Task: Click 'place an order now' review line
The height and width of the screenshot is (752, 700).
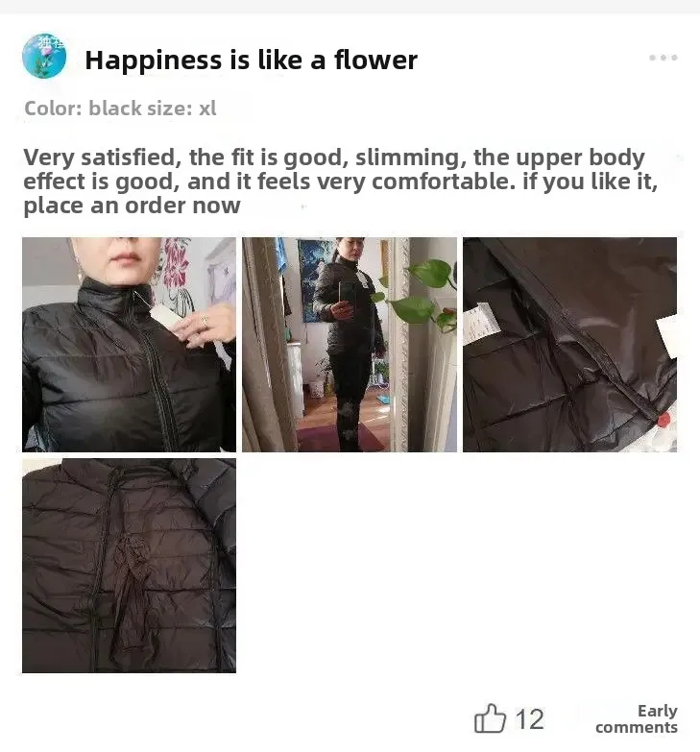Action: click(x=132, y=206)
